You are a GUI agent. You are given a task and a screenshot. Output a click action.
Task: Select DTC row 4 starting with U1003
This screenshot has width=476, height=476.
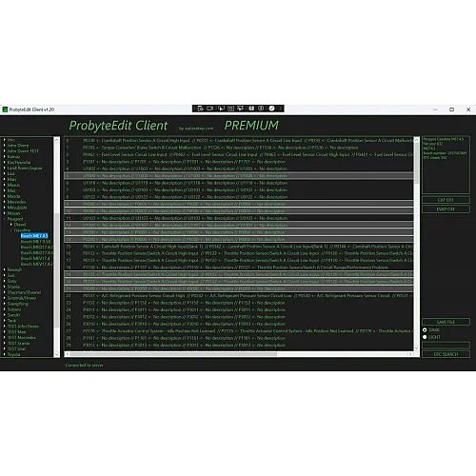[239, 169]
